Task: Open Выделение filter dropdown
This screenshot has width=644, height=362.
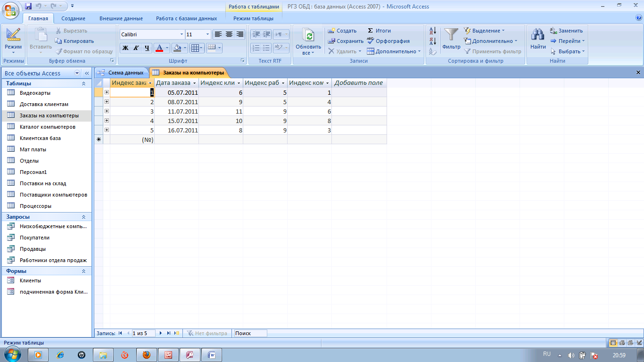Action: point(484,31)
